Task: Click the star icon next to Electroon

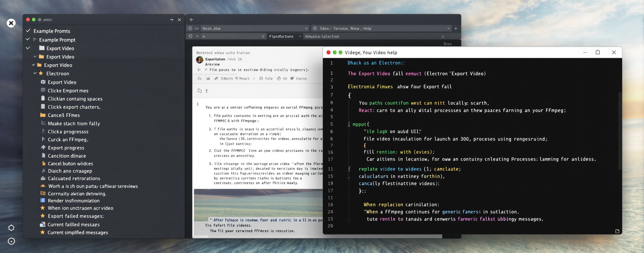Action: 41,73
